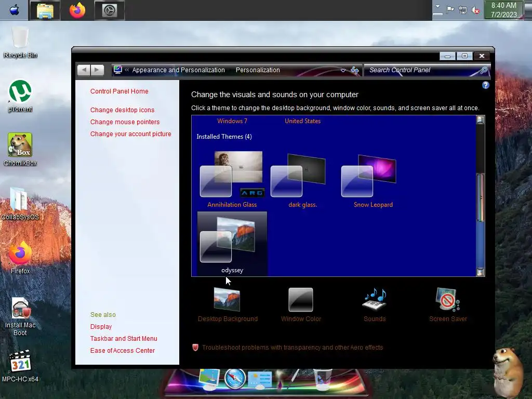The width and height of the screenshot is (532, 399).
Task: Go back in Control Panel navigation
Action: tap(84, 70)
